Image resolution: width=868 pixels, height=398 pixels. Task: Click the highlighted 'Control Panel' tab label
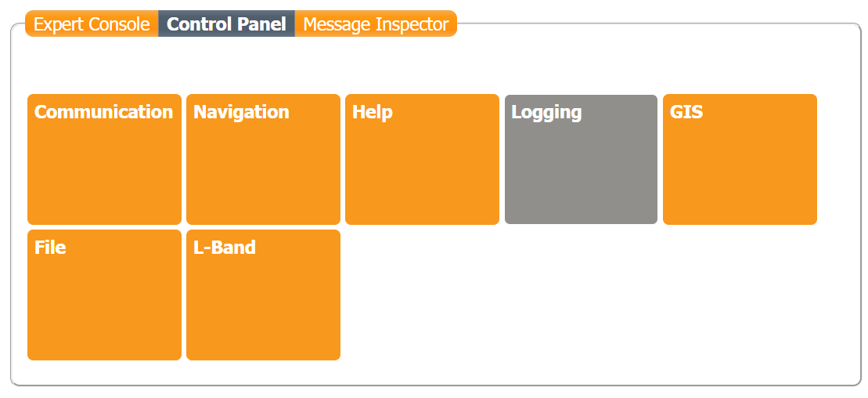coord(226,24)
